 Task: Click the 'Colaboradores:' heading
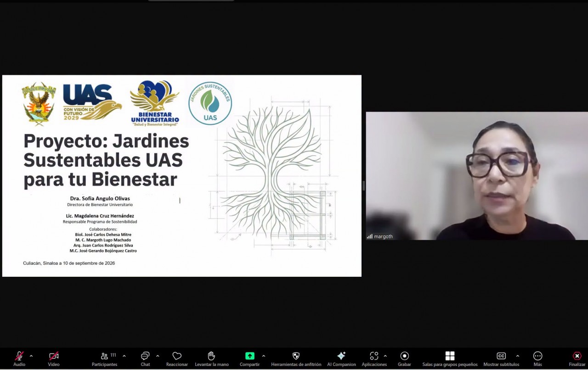(103, 229)
